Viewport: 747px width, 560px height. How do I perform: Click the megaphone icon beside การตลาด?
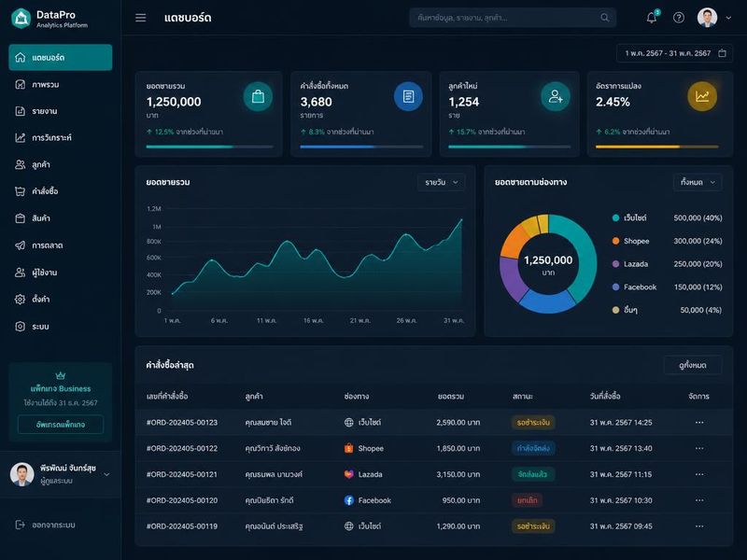tap(20, 245)
